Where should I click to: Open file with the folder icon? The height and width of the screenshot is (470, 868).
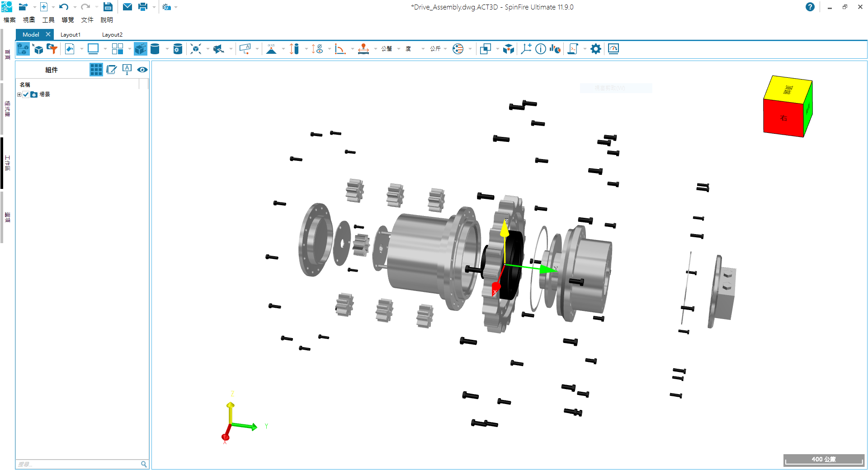[23, 7]
